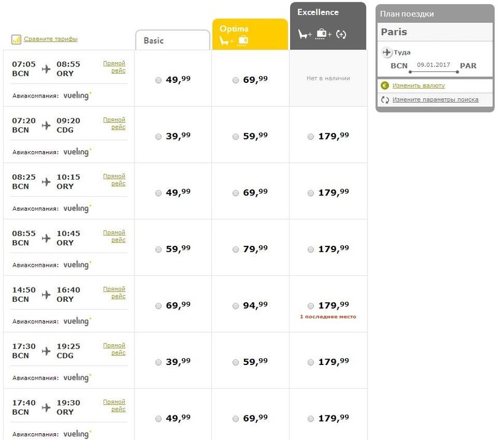This screenshot has height=440, width=504.
Task: Open the Basic fare tab
Action: click(x=172, y=41)
